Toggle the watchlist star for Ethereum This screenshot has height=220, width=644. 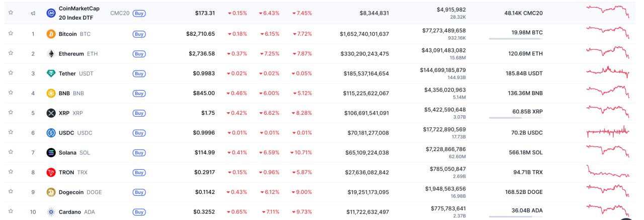pyautogui.click(x=11, y=53)
